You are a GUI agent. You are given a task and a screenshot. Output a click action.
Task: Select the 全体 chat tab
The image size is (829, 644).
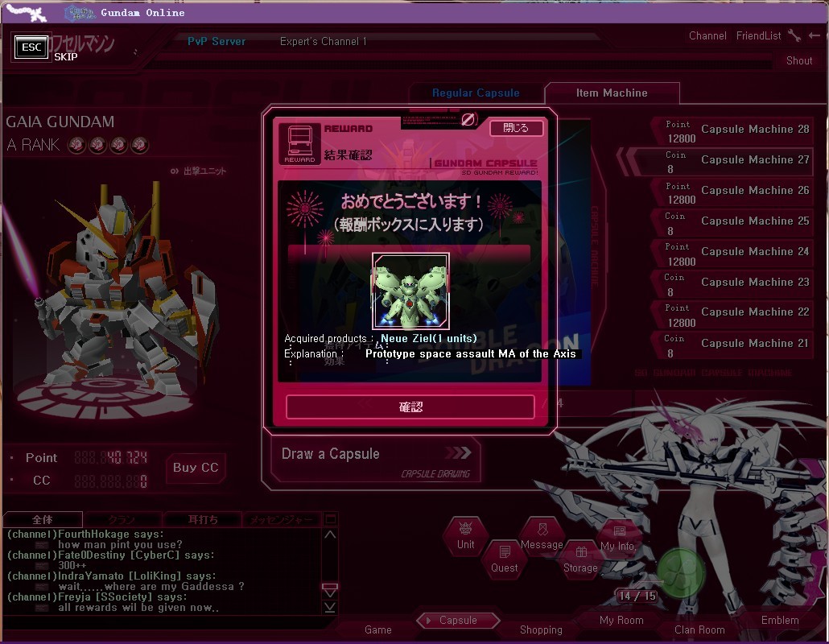pyautogui.click(x=43, y=519)
